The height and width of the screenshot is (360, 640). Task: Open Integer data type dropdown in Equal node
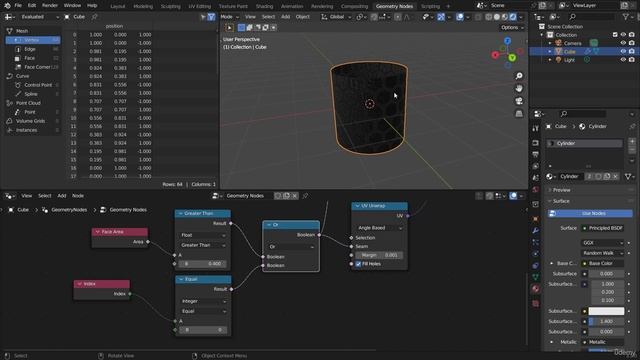[203, 301]
